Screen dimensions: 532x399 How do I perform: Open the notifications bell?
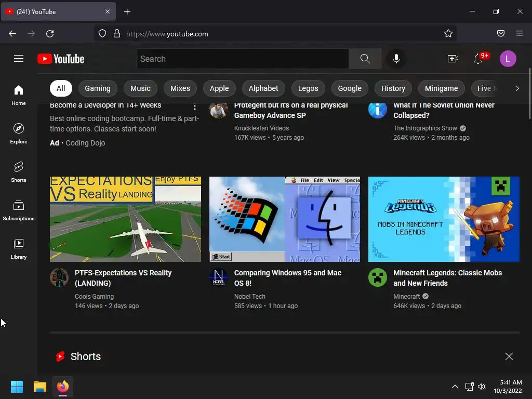478,59
